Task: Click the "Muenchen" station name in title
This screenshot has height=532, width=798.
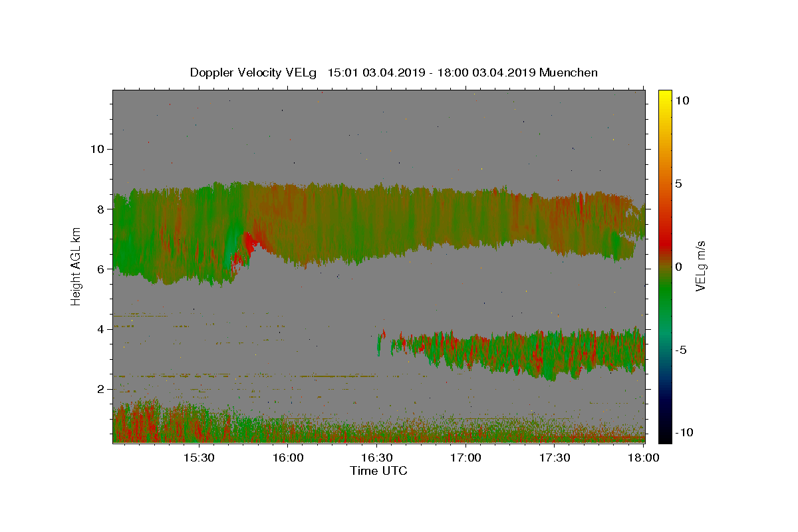Action: coord(569,72)
